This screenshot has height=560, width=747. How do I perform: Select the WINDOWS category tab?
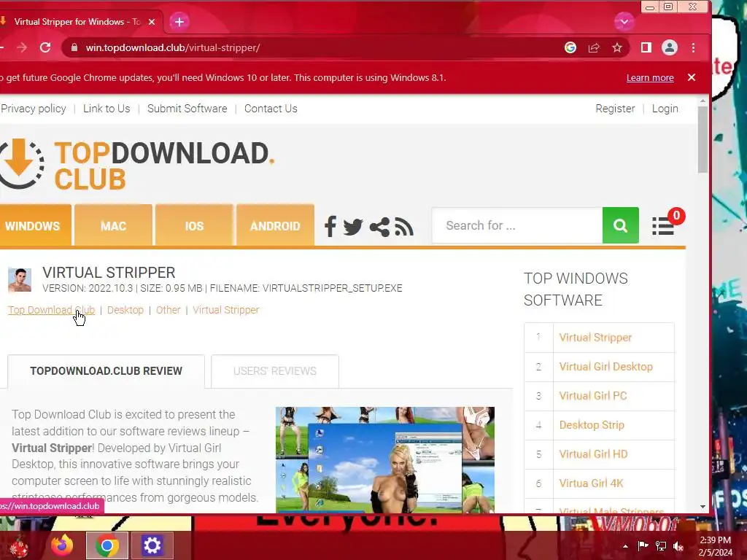(34, 225)
